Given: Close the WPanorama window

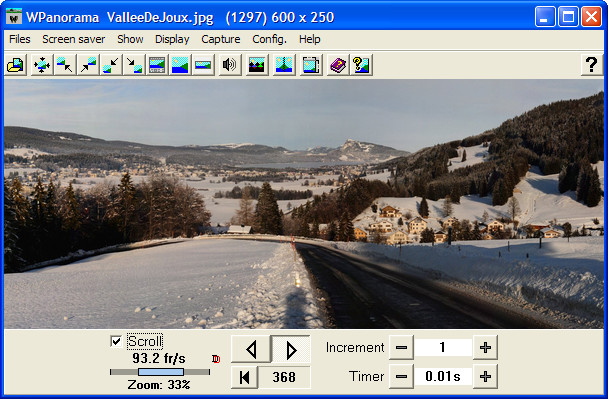Looking at the screenshot, I should tap(591, 17).
